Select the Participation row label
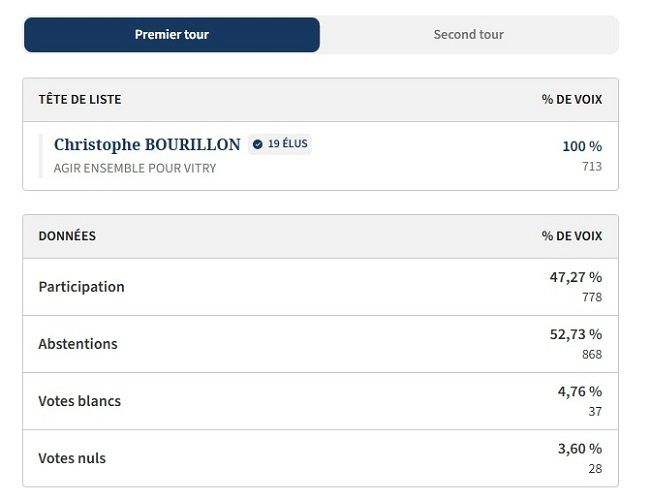Image resolution: width=651 pixels, height=500 pixels. pyautogui.click(x=81, y=287)
